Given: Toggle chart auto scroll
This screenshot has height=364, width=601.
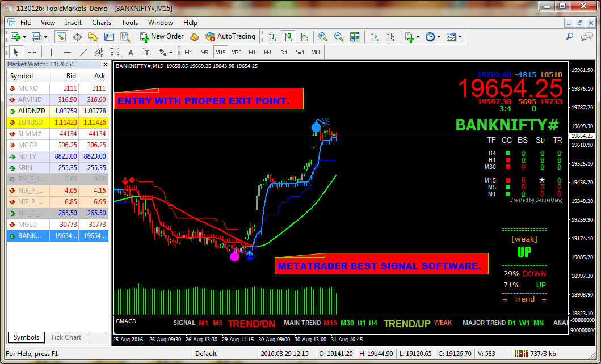Looking at the screenshot, I should [x=375, y=37].
